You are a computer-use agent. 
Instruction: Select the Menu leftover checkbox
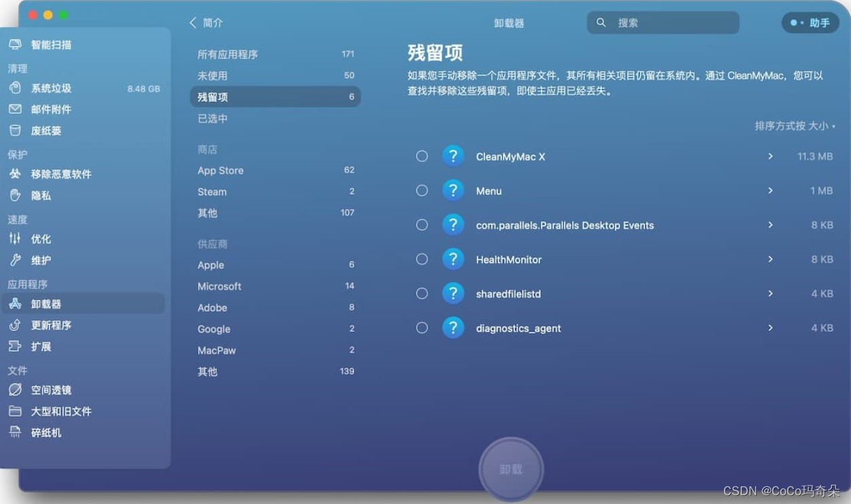(x=422, y=191)
